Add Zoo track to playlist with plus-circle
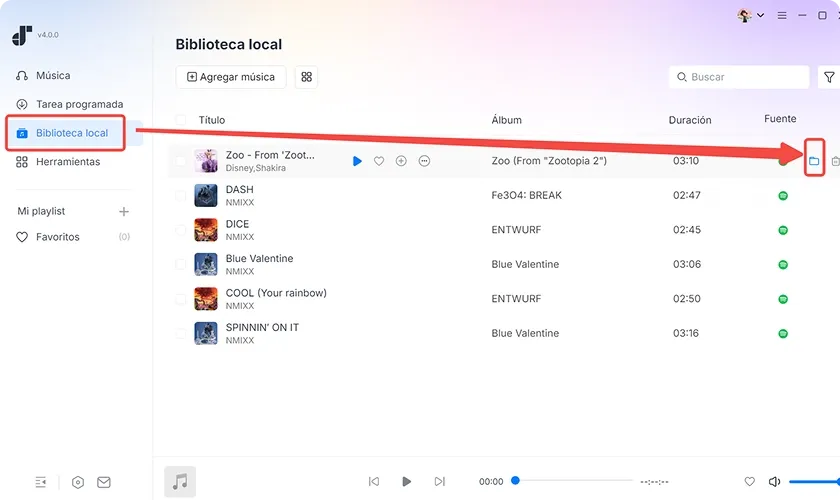 (x=401, y=161)
